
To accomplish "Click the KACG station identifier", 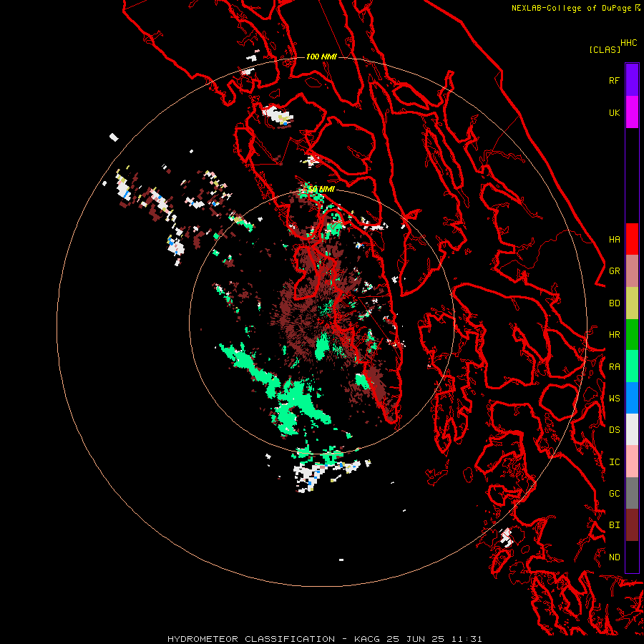I will pyautogui.click(x=368, y=639).
